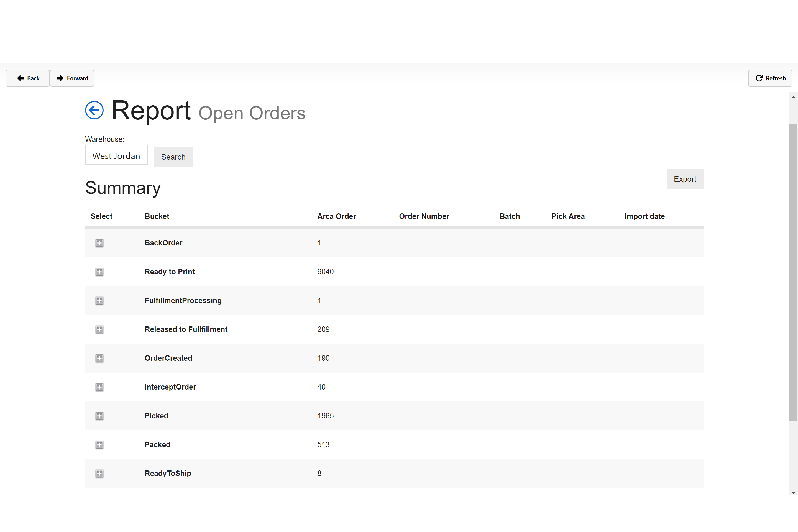Open the West Jordan warehouse field
The image size is (798, 532).
tap(116, 155)
